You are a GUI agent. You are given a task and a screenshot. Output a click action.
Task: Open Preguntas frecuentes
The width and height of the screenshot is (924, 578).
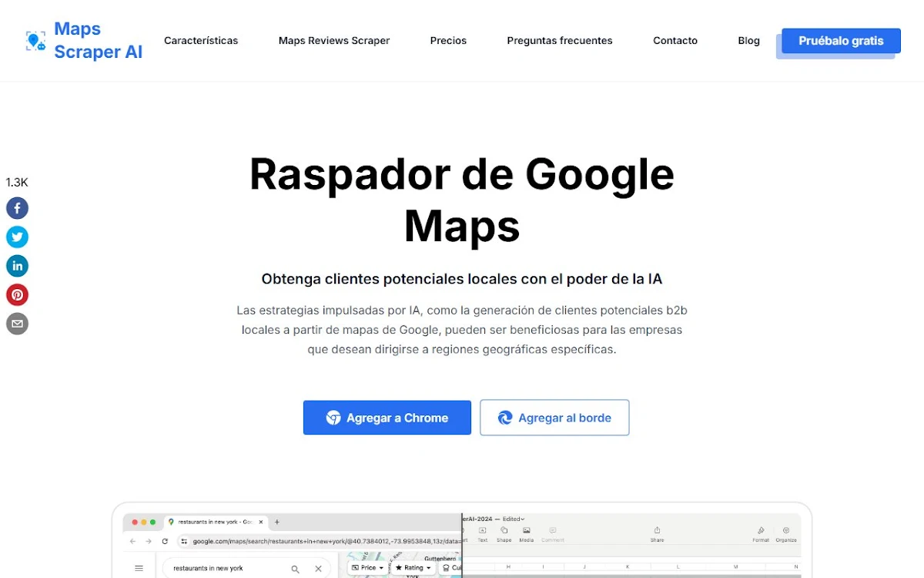coord(560,41)
